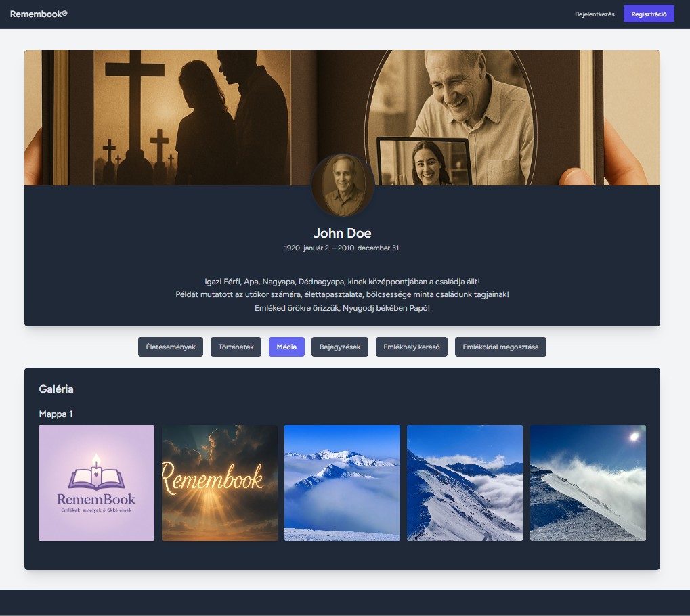Select the highlighted Média tab
690x616 pixels.
point(286,347)
